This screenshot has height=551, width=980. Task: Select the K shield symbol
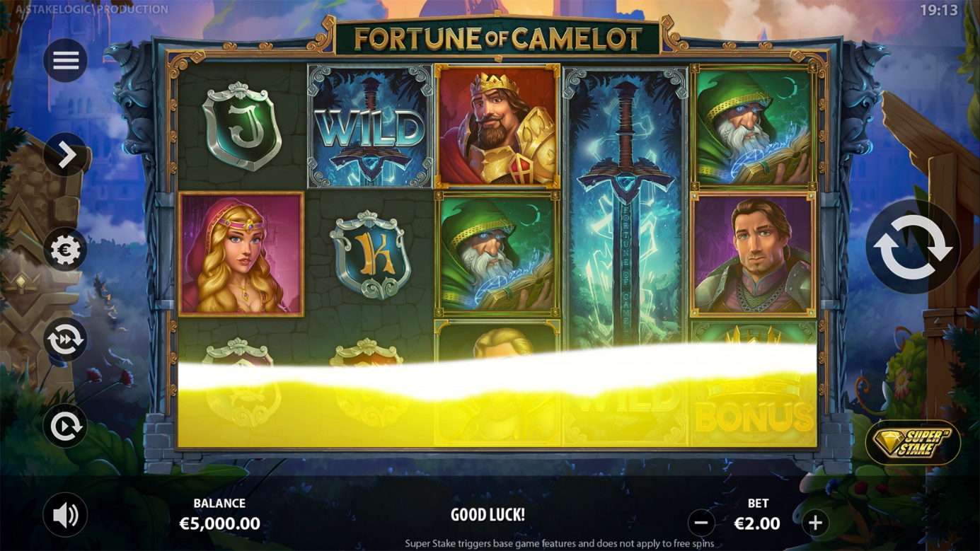370,254
